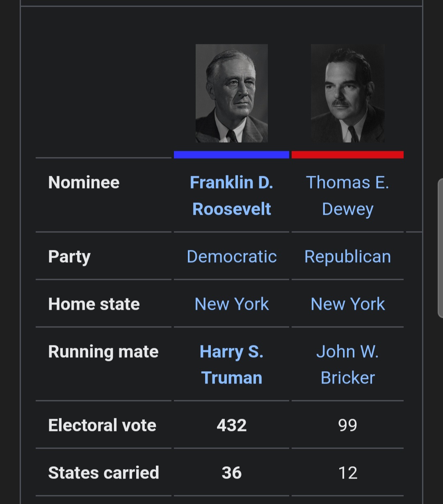This screenshot has height=504, width=443.
Task: Tap the 12 states carried value
Action: (x=348, y=473)
